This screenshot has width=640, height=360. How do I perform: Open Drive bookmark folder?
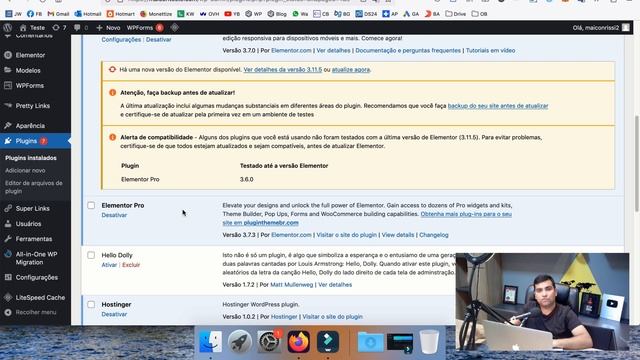click(456, 14)
